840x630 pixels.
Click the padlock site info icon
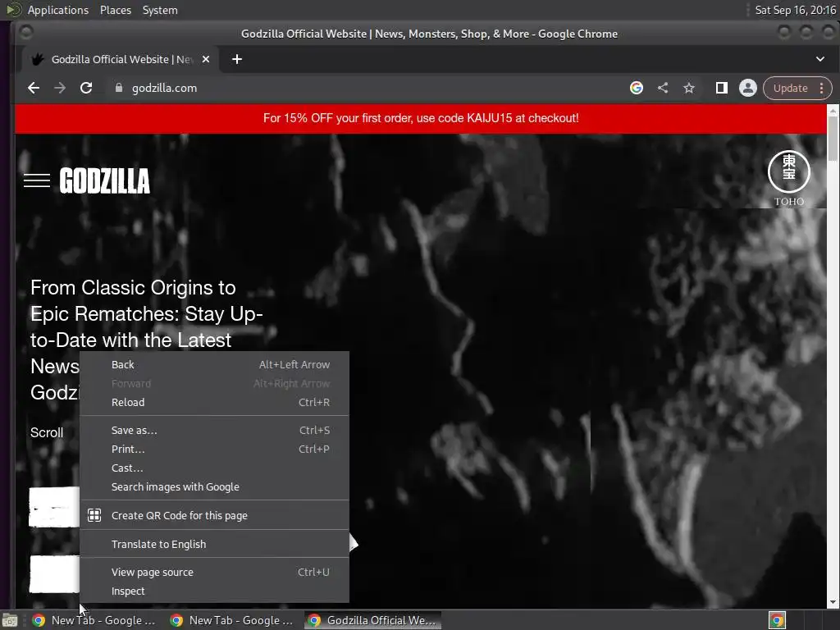(x=119, y=88)
